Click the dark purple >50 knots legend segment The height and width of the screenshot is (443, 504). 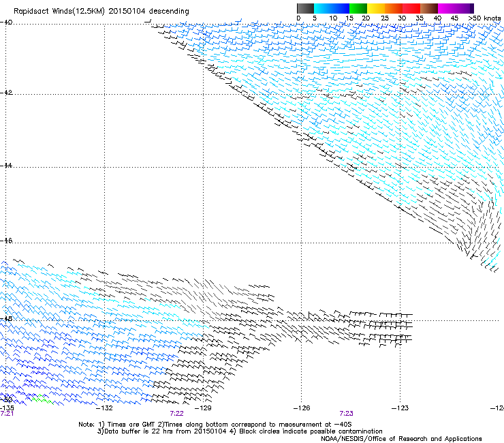pos(471,8)
